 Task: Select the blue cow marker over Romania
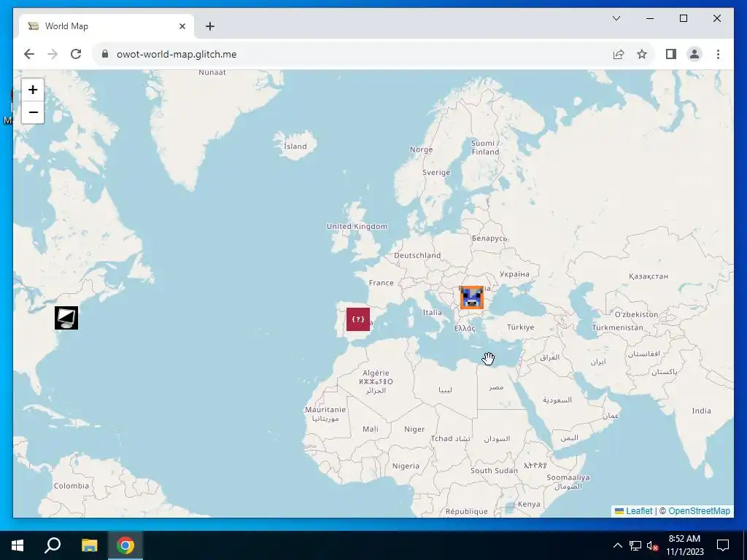pyautogui.click(x=472, y=297)
